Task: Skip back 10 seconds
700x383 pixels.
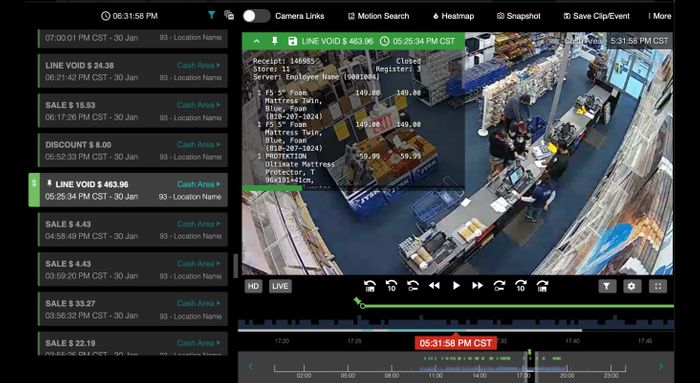Action: pyautogui.click(x=391, y=286)
